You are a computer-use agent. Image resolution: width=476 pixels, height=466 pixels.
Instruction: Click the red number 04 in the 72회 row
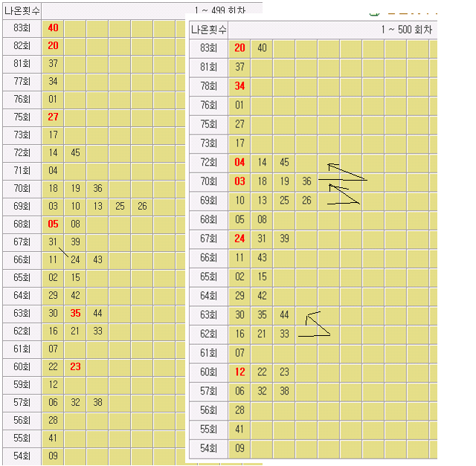point(239,162)
